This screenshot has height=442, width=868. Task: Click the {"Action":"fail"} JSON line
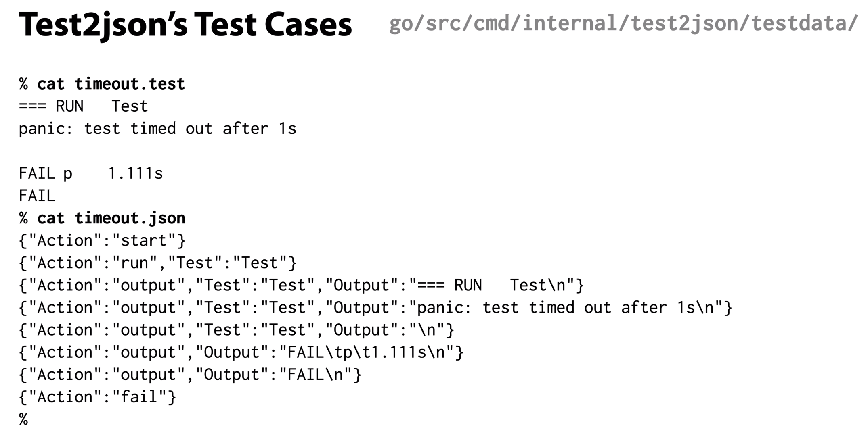click(x=97, y=397)
